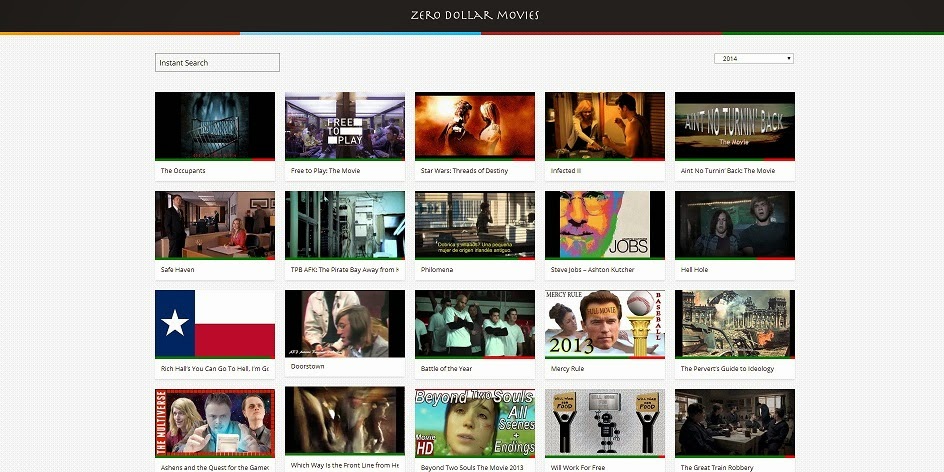Open The Pervert's Guide to Ideology thumbnail
The width and height of the screenshot is (944, 472).
(735, 324)
